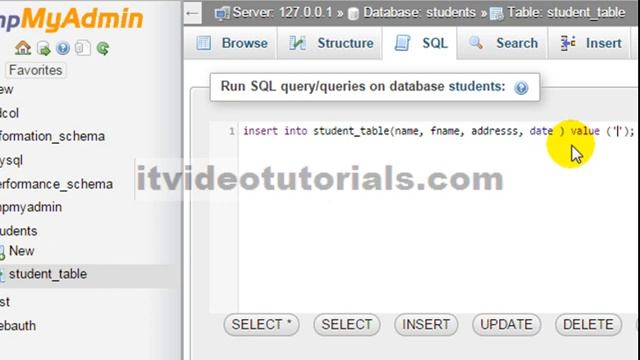Select the performance_schema database in the tree
640x360 pixels.
(x=56, y=184)
